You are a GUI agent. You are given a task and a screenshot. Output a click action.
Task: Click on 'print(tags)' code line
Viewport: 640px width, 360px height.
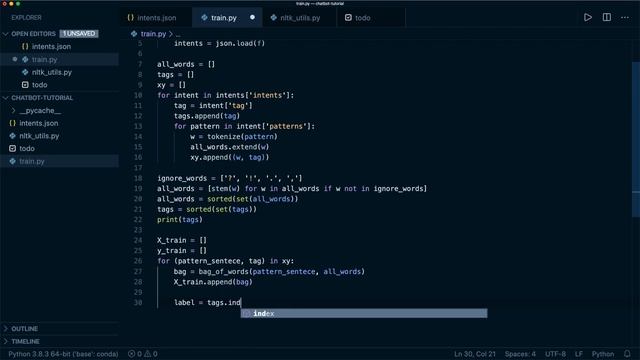[x=180, y=220]
